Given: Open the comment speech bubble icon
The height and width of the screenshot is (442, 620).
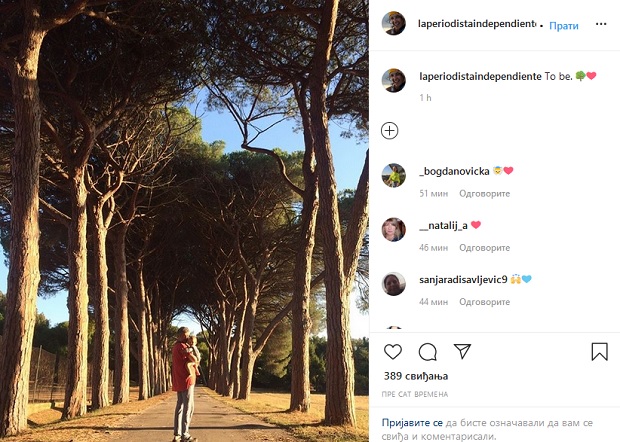Looking at the screenshot, I should pos(427,351).
